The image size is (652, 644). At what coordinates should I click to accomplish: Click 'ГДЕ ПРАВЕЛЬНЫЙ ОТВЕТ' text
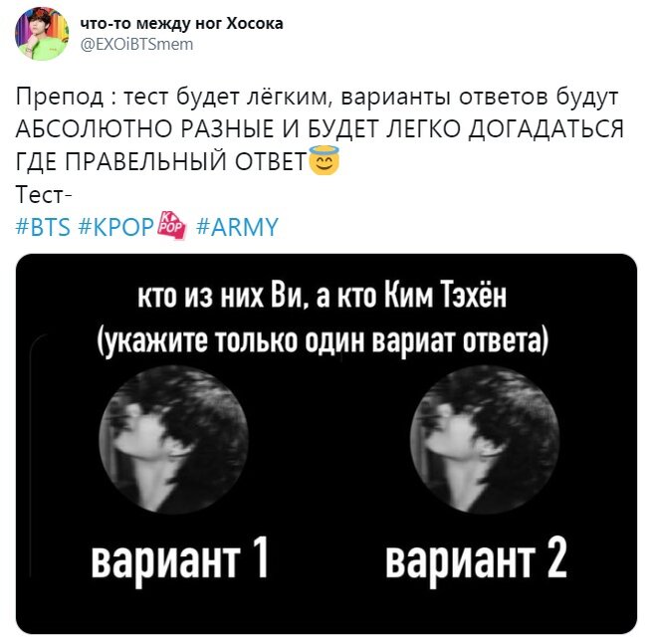click(x=161, y=161)
